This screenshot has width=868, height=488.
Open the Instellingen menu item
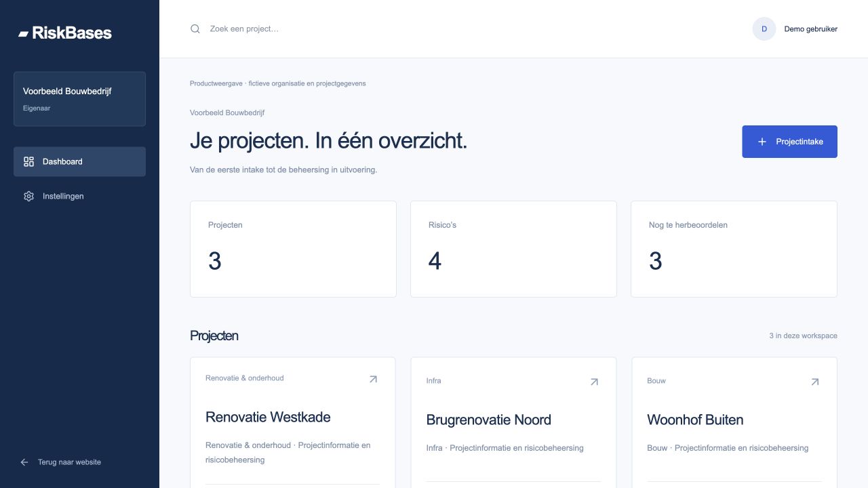point(79,196)
